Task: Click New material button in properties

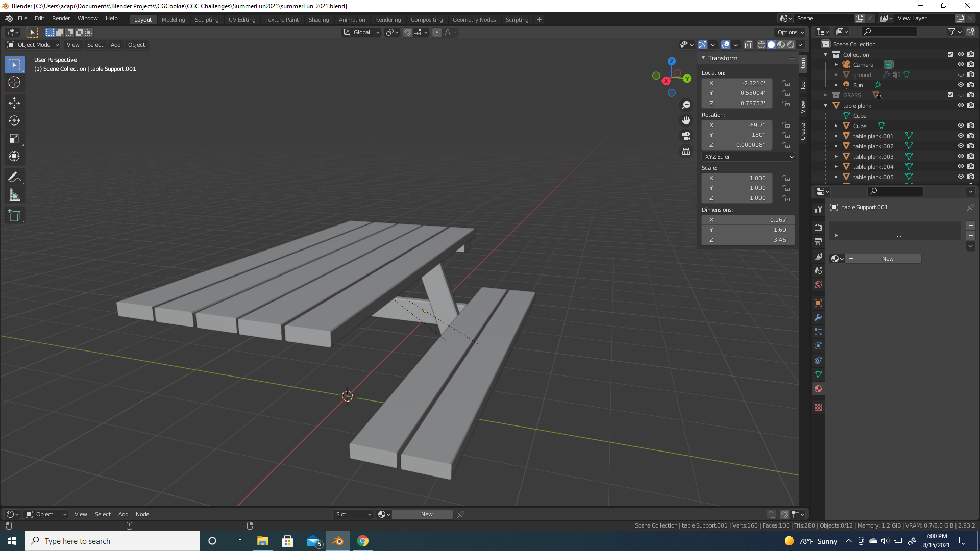Action: (x=887, y=259)
